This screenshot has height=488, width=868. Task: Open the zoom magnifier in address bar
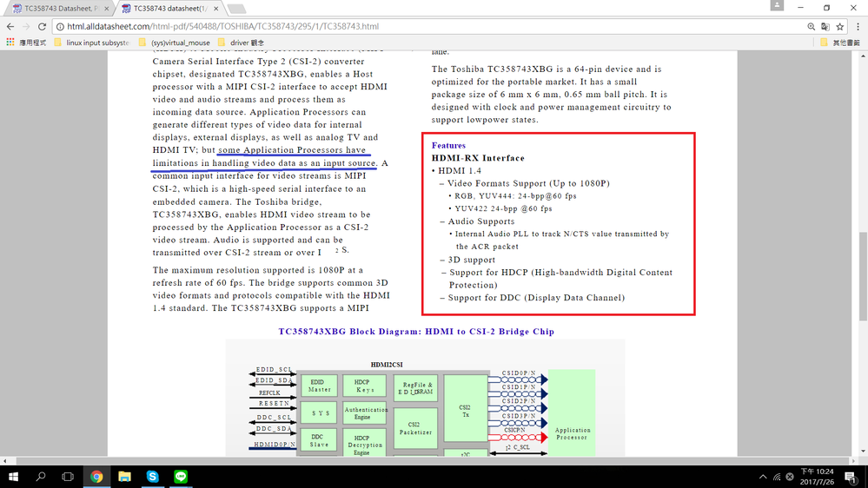pos(811,27)
